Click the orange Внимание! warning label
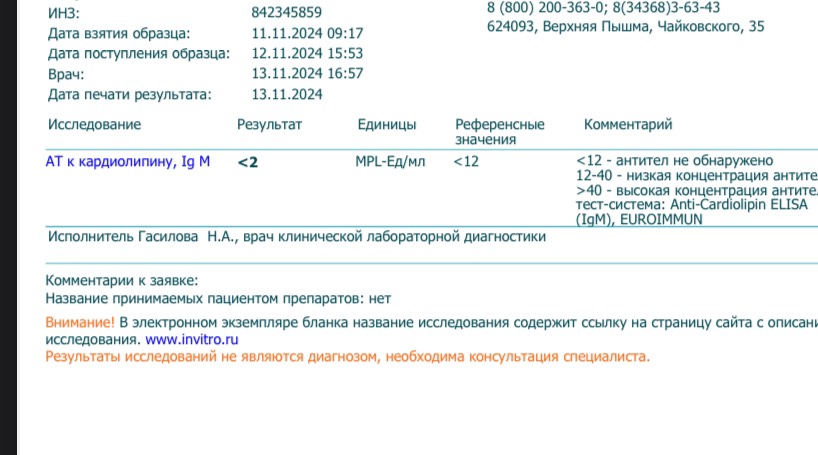Screen dimensions: 818x455 point(80,323)
